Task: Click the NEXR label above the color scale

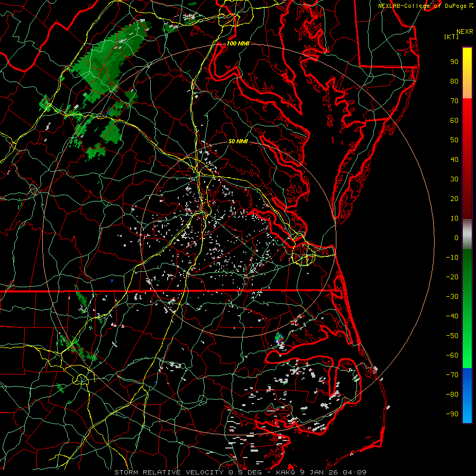Action: coord(465,32)
